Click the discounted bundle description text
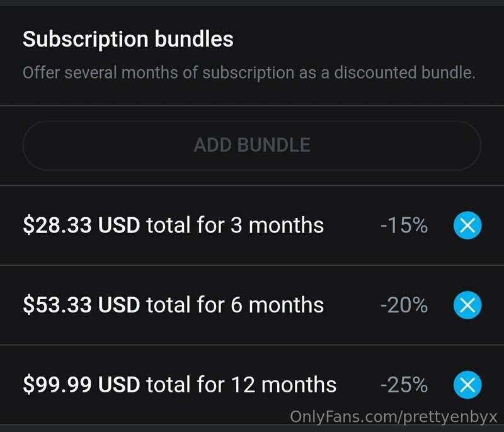This screenshot has height=432, width=504. pyautogui.click(x=249, y=72)
